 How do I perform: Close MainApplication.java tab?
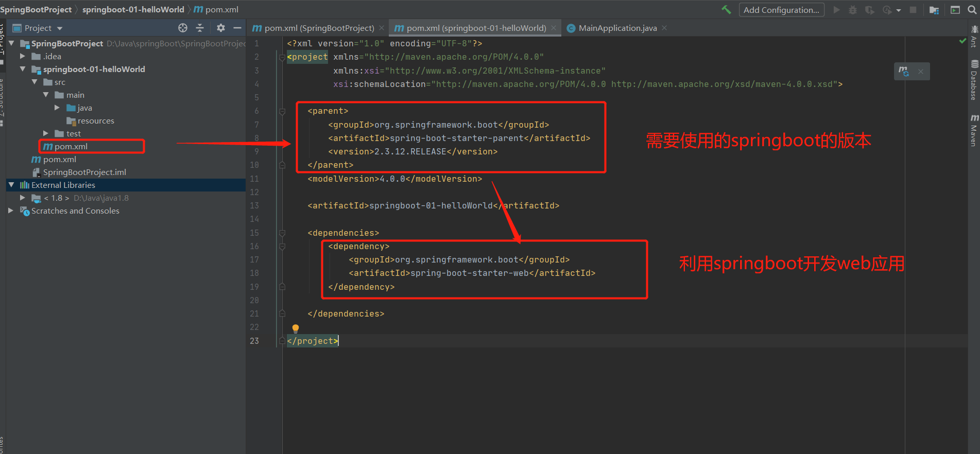tap(664, 28)
